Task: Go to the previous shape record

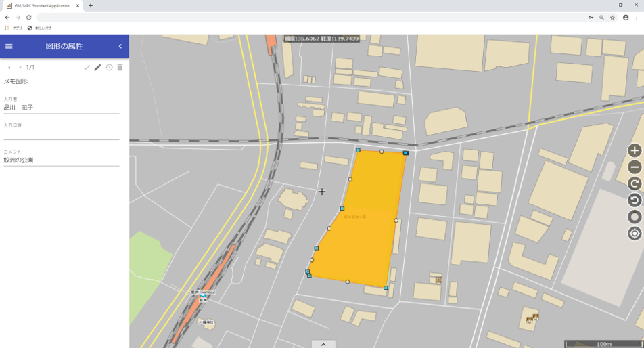Action: pos(9,68)
